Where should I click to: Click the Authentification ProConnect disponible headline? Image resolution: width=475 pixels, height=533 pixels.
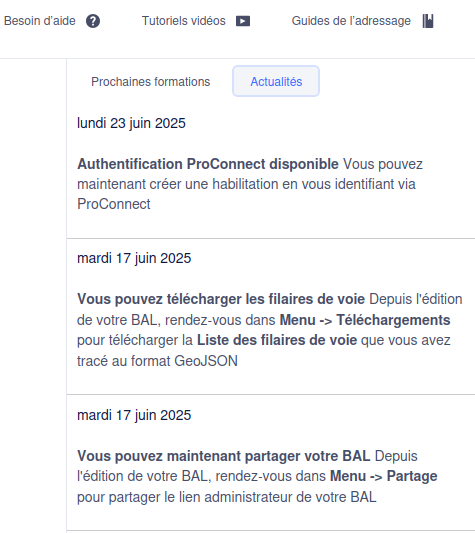pyautogui.click(x=208, y=164)
